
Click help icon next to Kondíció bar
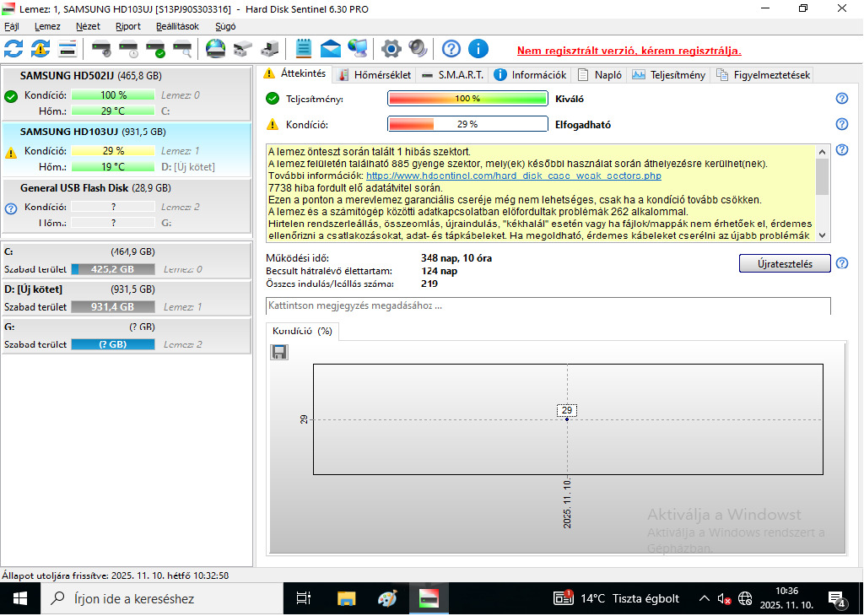tap(842, 124)
